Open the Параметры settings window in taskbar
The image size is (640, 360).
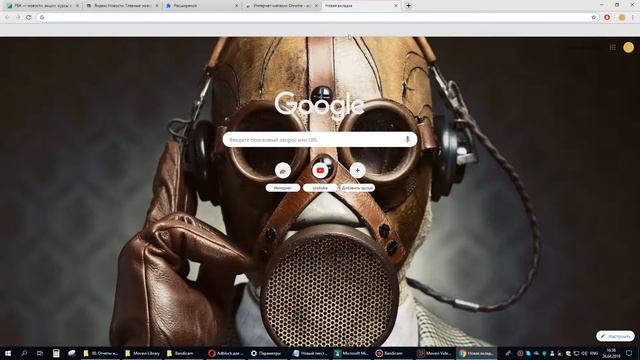pyautogui.click(x=267, y=353)
